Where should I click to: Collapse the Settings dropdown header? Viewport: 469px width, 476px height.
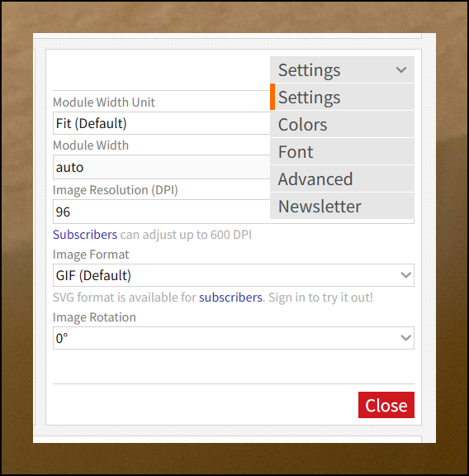pos(342,69)
